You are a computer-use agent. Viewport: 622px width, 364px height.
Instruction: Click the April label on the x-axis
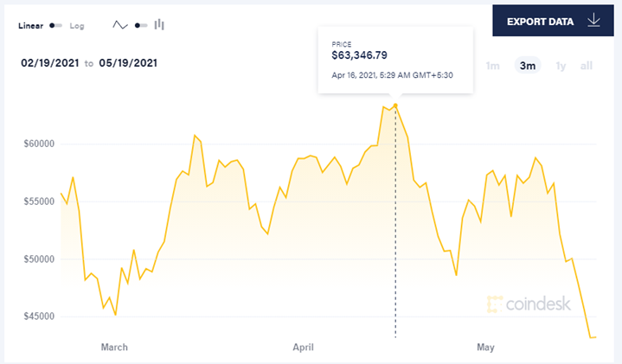(303, 348)
